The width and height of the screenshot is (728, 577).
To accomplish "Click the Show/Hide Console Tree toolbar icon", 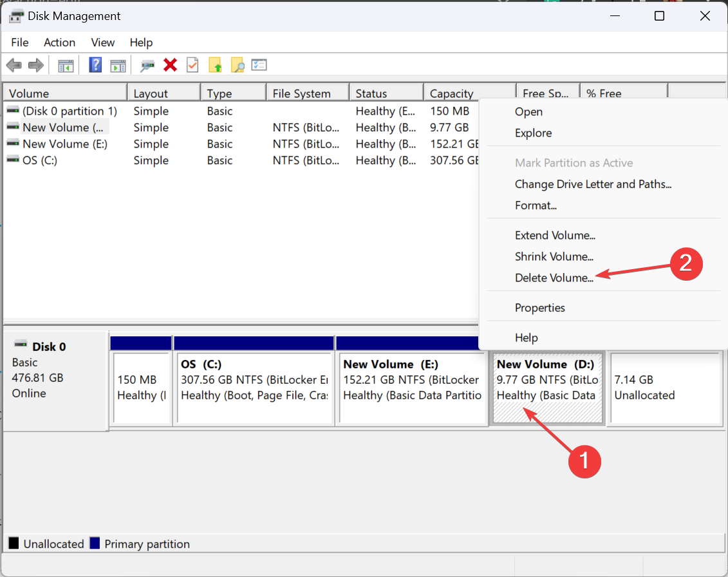I will coord(66,65).
